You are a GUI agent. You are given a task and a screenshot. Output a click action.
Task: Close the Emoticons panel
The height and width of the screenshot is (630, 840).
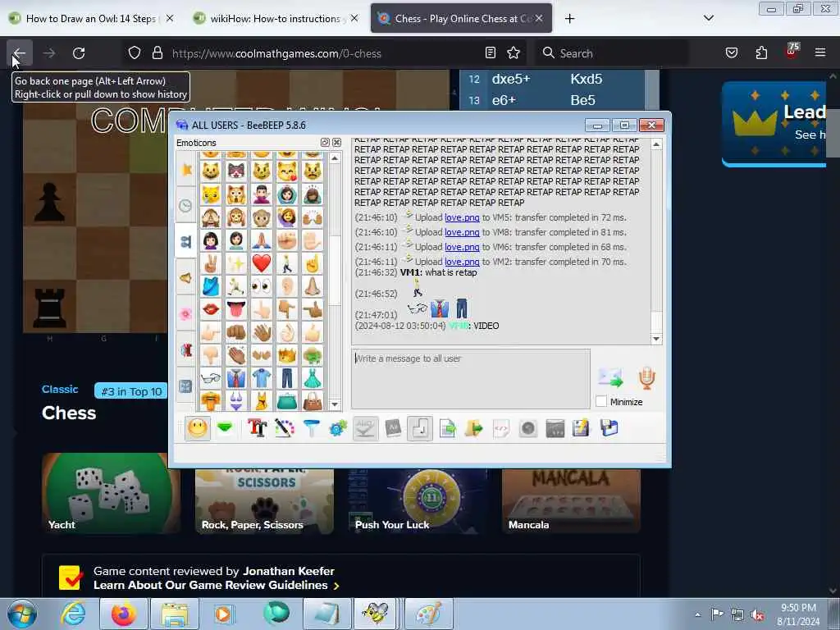pyautogui.click(x=336, y=143)
